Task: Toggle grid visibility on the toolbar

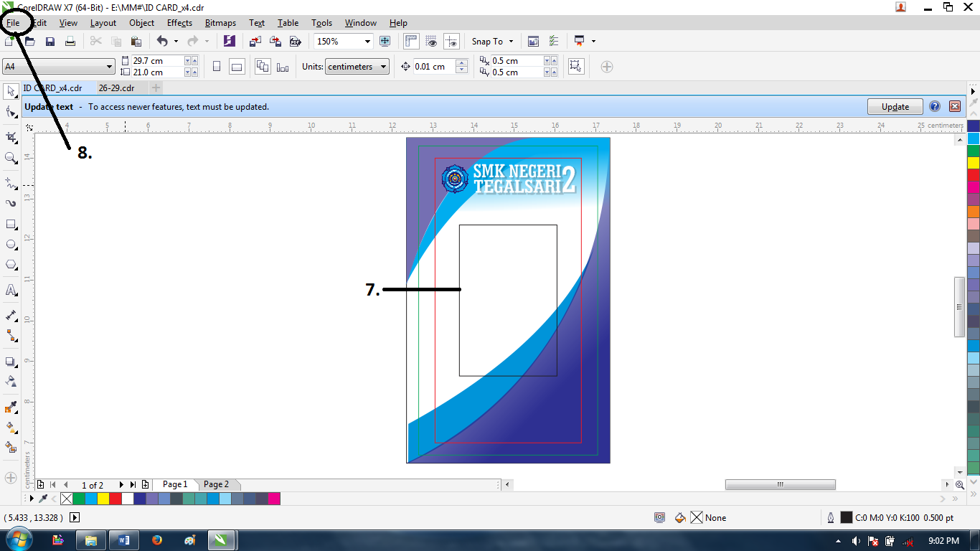Action: pyautogui.click(x=431, y=41)
